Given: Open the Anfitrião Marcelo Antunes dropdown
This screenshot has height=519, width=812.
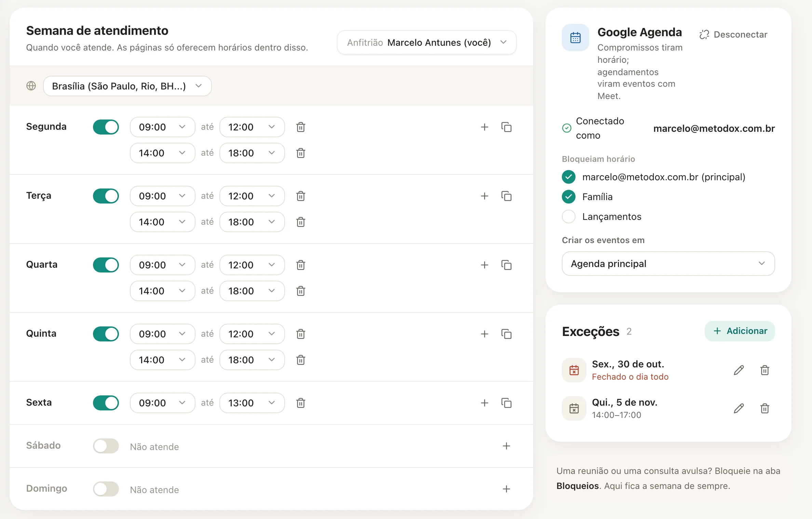Looking at the screenshot, I should [x=427, y=42].
